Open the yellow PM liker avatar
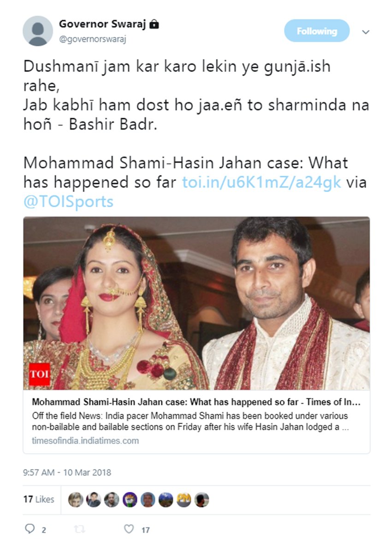 (x=184, y=500)
